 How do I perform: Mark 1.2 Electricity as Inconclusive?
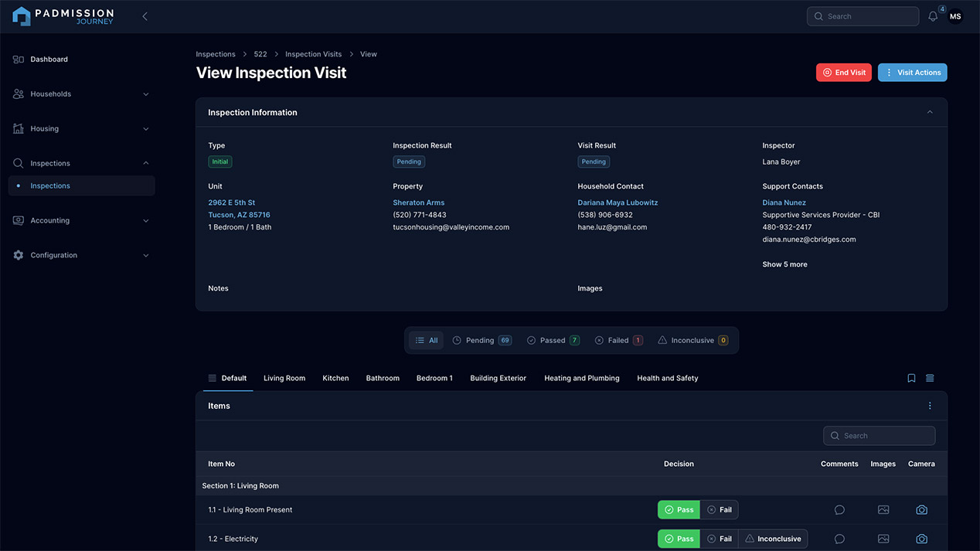click(x=773, y=539)
